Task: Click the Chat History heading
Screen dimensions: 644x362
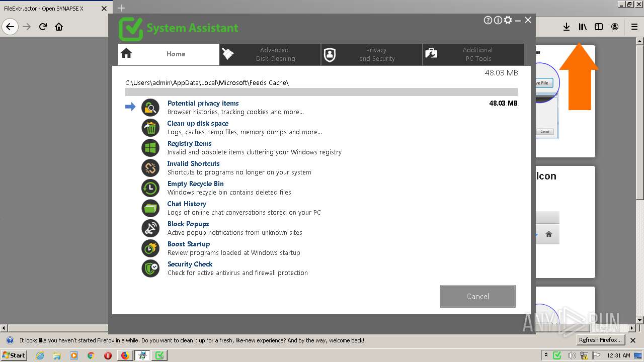Action: [187, 204]
